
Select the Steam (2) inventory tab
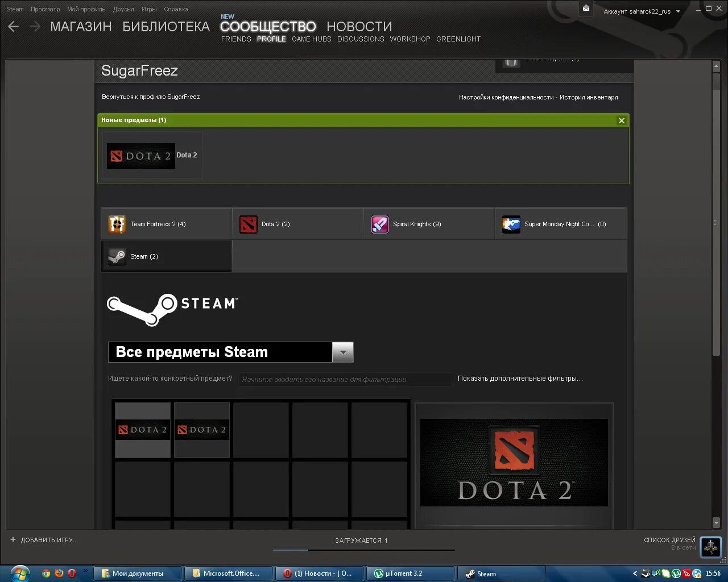click(167, 256)
